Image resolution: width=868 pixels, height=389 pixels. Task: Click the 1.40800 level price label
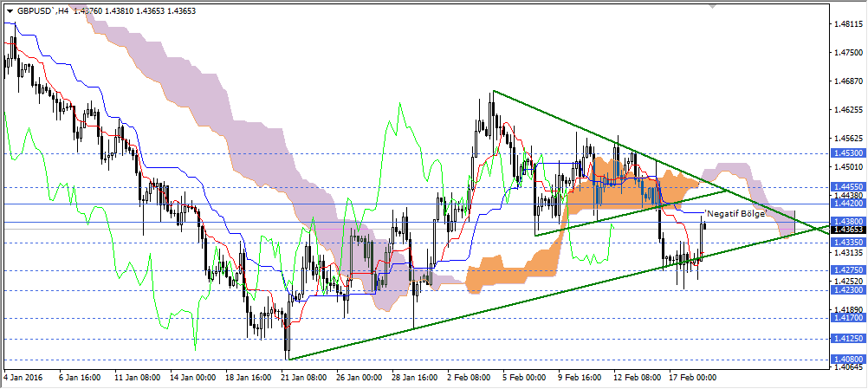pos(847,360)
